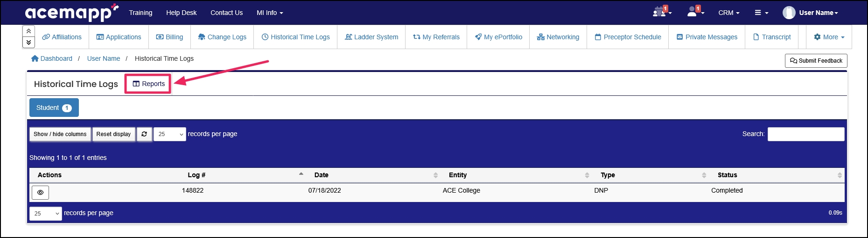Focus the Search input field
868x238 pixels.
(x=806, y=134)
